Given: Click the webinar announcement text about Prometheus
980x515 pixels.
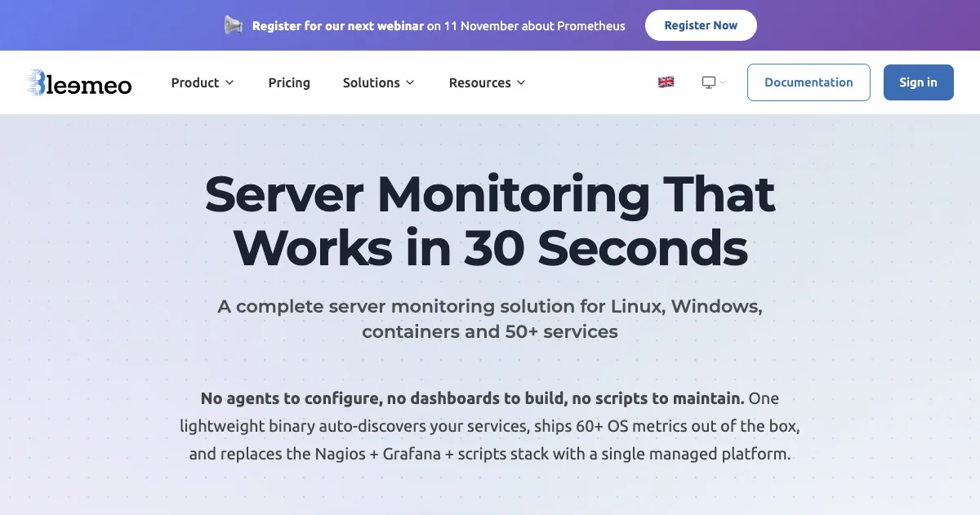Looking at the screenshot, I should pyautogui.click(x=439, y=25).
